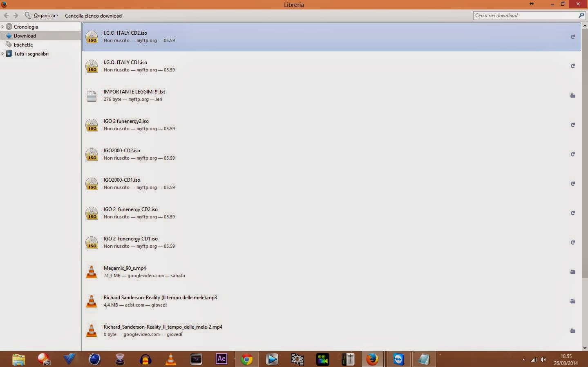The image size is (588, 367).
Task: Retry download of IGO 2 funenergy2.iso
Action: pyautogui.click(x=573, y=125)
